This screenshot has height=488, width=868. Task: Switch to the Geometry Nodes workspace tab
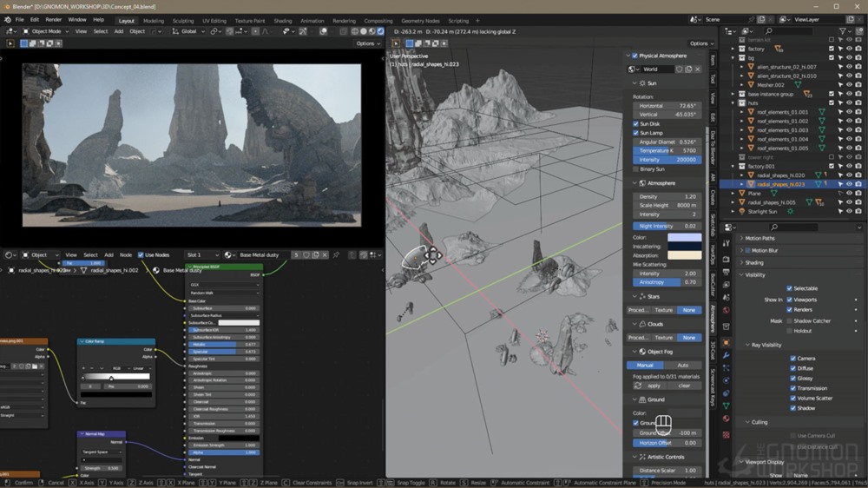pyautogui.click(x=420, y=21)
